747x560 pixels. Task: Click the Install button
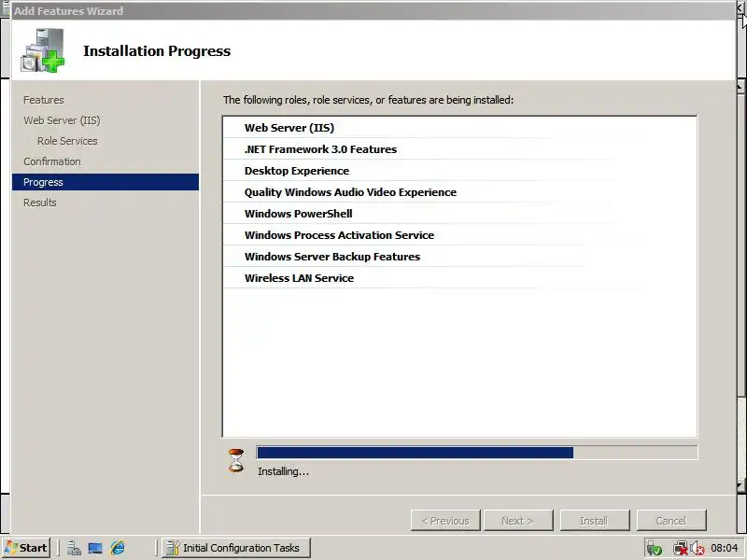pyautogui.click(x=595, y=521)
